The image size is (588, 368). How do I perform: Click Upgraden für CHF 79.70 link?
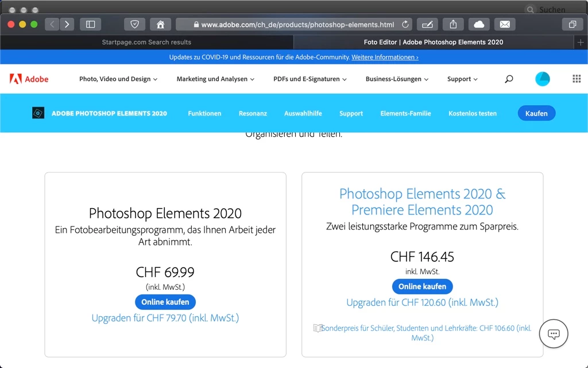point(165,318)
